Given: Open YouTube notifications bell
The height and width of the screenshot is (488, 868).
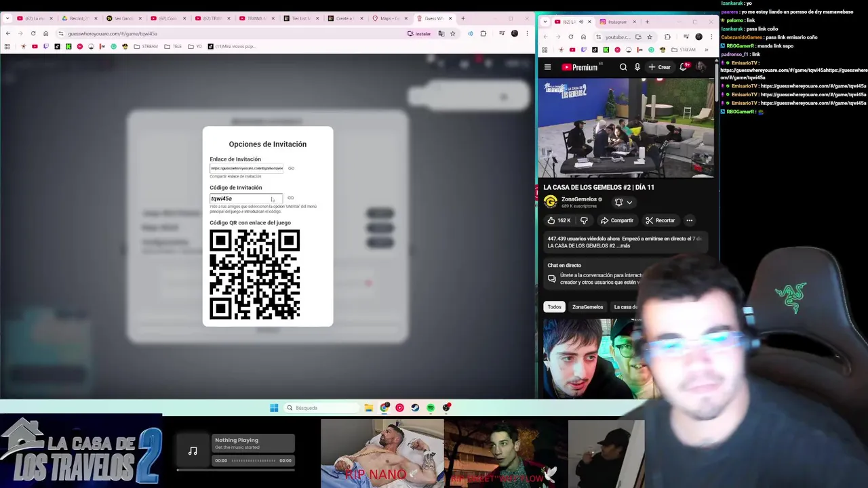Looking at the screenshot, I should pos(684,67).
